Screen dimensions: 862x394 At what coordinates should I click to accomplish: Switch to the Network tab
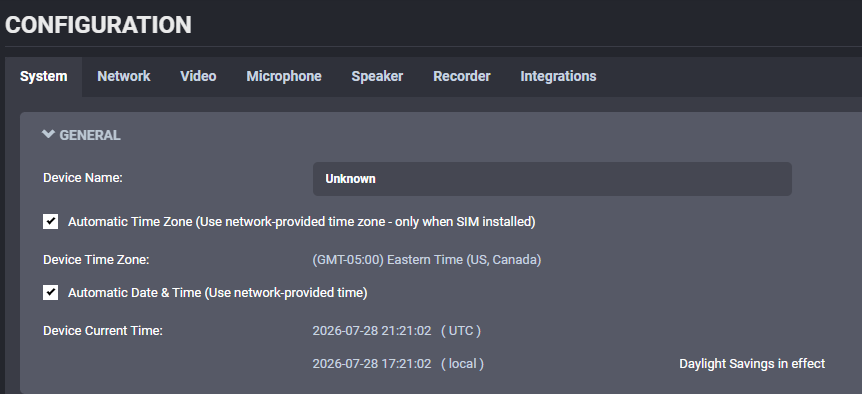124,76
